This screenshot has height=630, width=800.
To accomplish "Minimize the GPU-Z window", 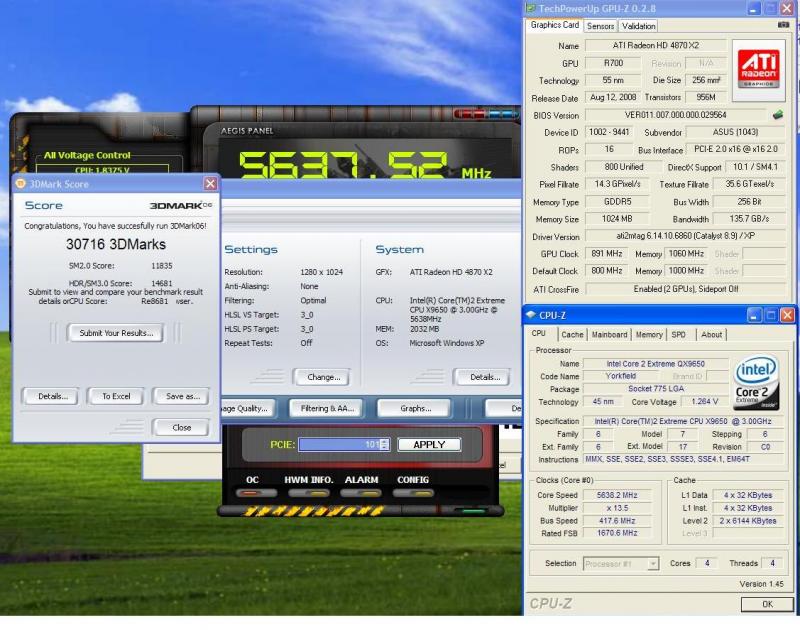I will click(x=754, y=8).
